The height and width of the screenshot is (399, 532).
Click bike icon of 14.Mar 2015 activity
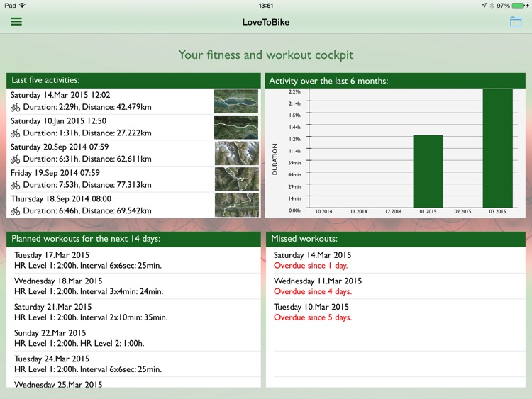tap(16, 107)
